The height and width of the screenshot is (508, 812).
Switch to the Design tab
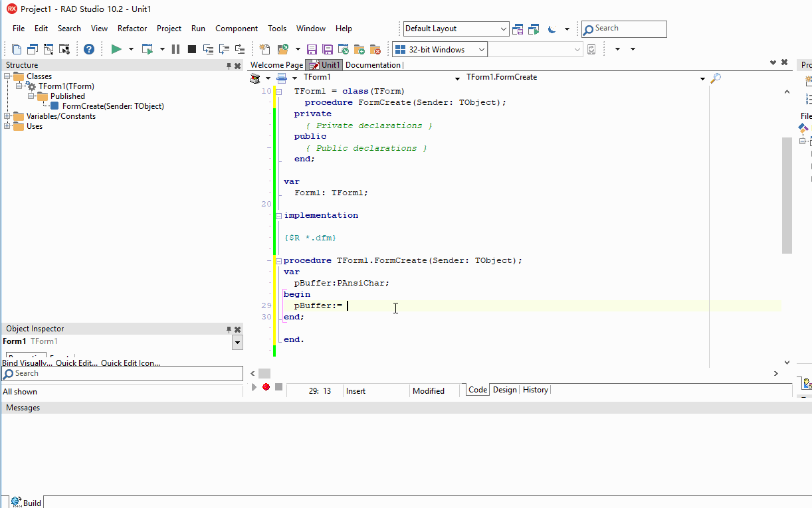click(504, 390)
